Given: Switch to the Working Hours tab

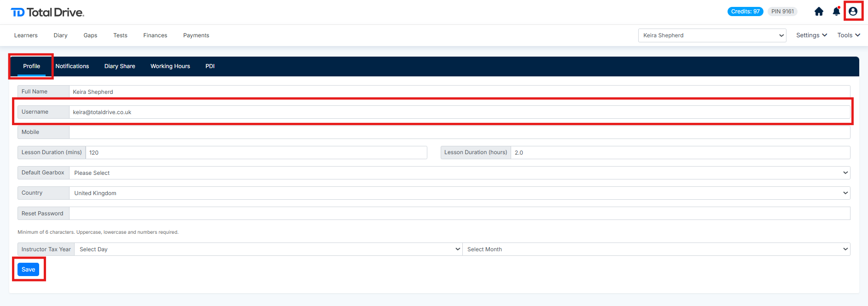Looking at the screenshot, I should [170, 66].
